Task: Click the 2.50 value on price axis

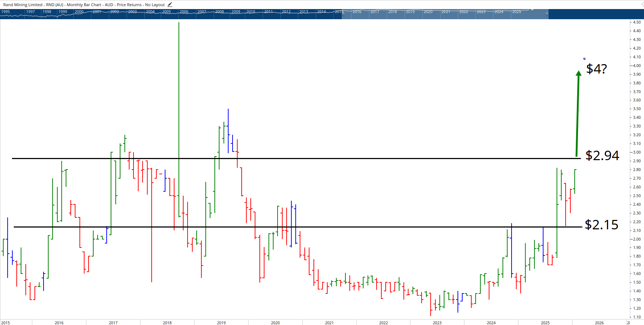Action: point(637,196)
